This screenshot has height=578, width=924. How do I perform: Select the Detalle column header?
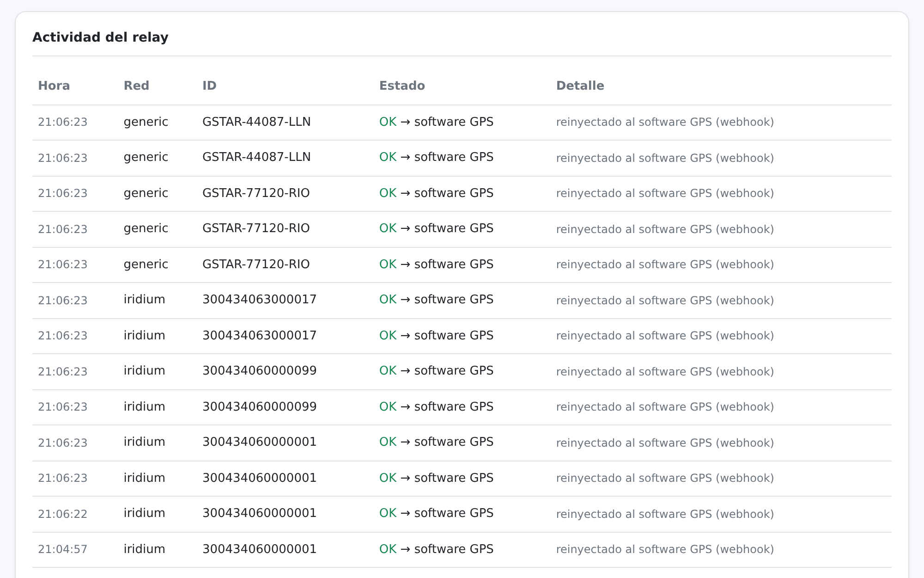coord(580,86)
